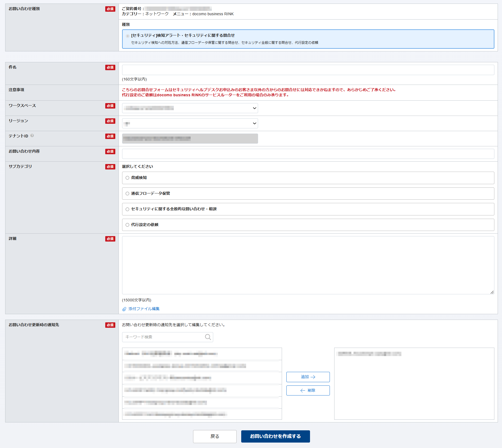Expand the リージョン dropdown
Image resolution: width=502 pixels, height=448 pixels.
coord(190,123)
